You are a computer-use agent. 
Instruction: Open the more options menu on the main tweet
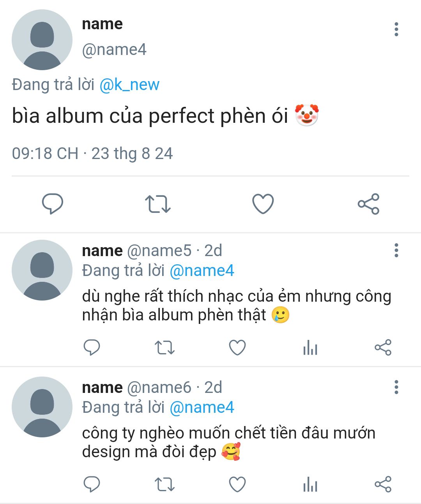[x=396, y=29]
